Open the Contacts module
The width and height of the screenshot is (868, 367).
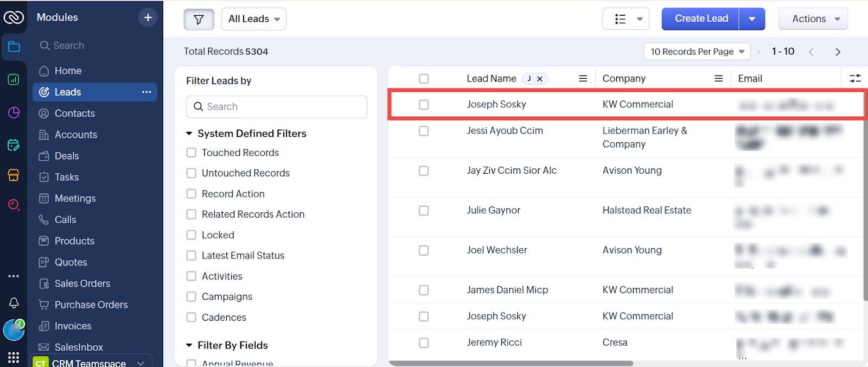click(x=75, y=113)
